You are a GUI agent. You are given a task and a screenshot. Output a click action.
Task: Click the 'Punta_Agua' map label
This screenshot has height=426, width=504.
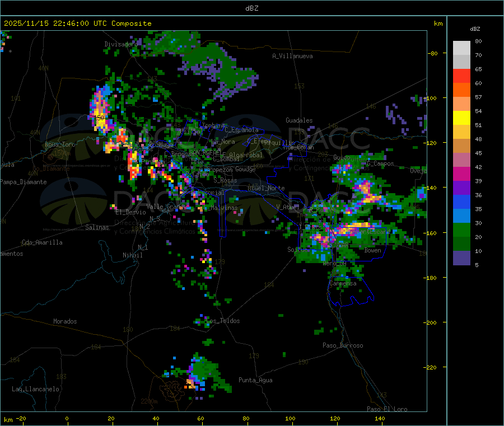point(255,380)
